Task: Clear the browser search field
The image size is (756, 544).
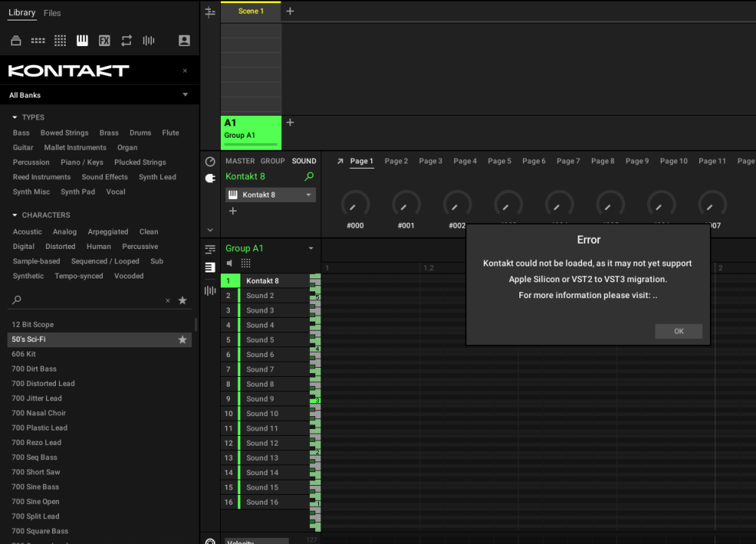Action: pos(168,300)
